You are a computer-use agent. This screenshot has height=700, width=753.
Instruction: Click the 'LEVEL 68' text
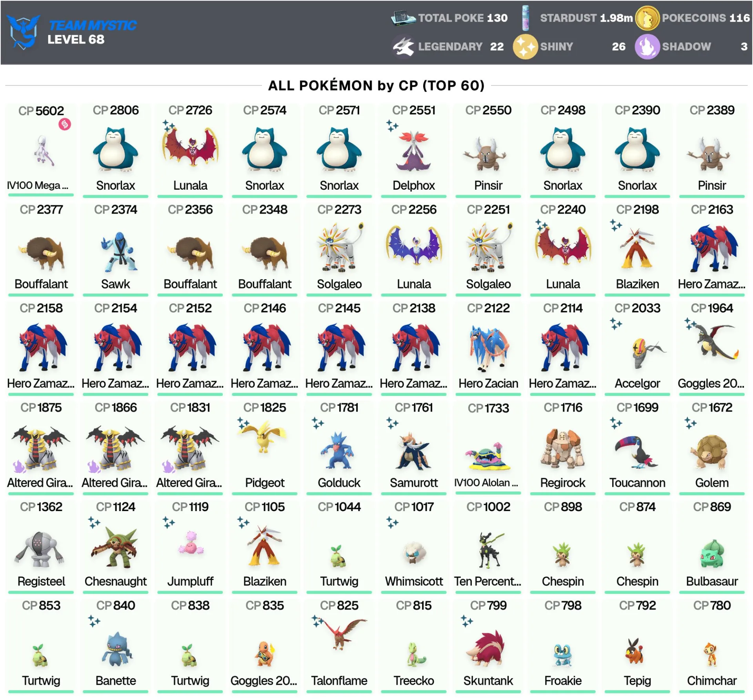coord(76,40)
